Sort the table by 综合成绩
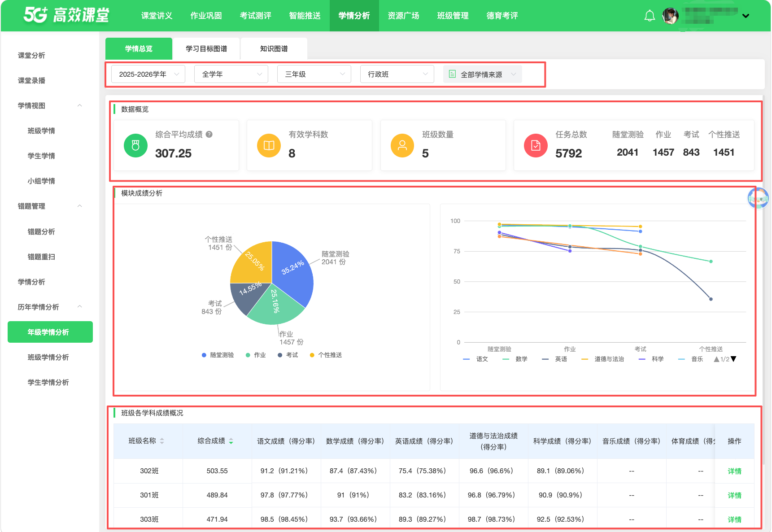 (231, 441)
